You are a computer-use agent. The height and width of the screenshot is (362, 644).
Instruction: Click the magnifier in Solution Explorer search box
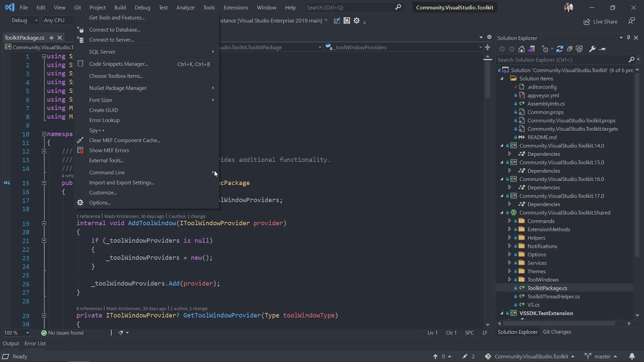click(631, 60)
